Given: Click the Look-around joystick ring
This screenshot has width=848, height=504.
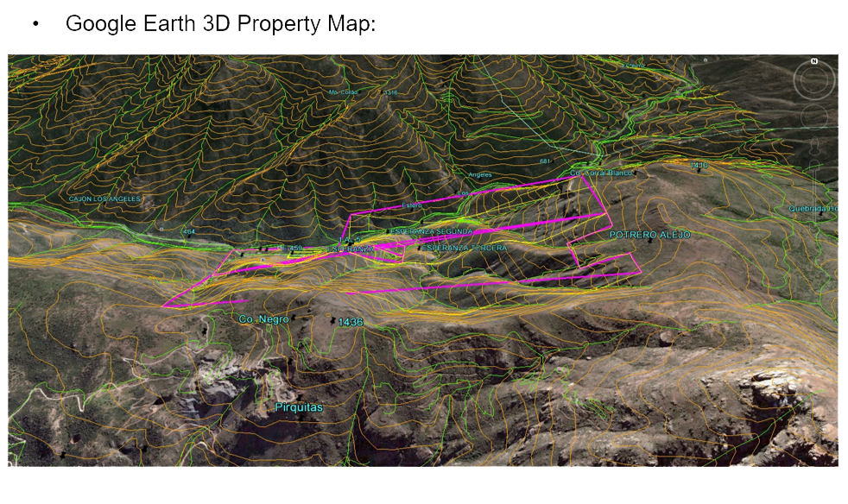Looking at the screenshot, I should click(x=814, y=80).
